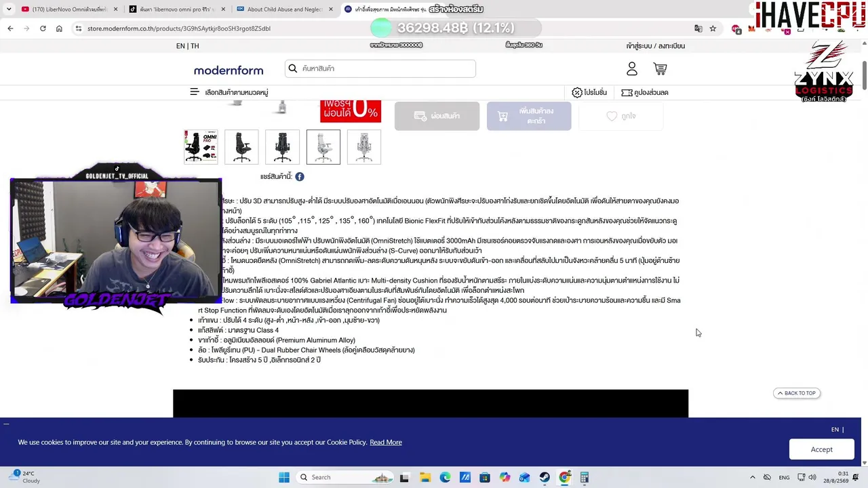Launch File Explorer from the taskbar
This screenshot has width=868, height=488.
[x=425, y=477]
